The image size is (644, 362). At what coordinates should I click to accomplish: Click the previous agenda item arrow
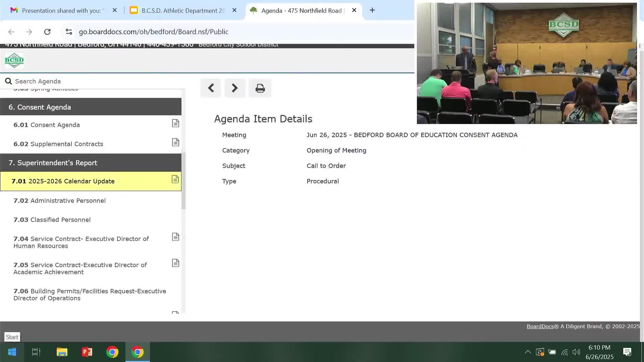tap(211, 88)
